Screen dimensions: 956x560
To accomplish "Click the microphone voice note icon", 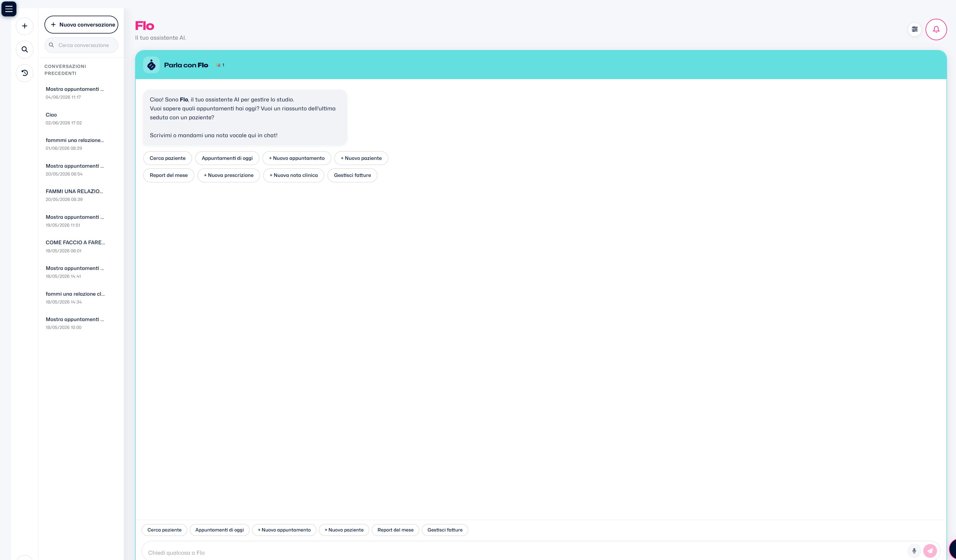I will (914, 551).
